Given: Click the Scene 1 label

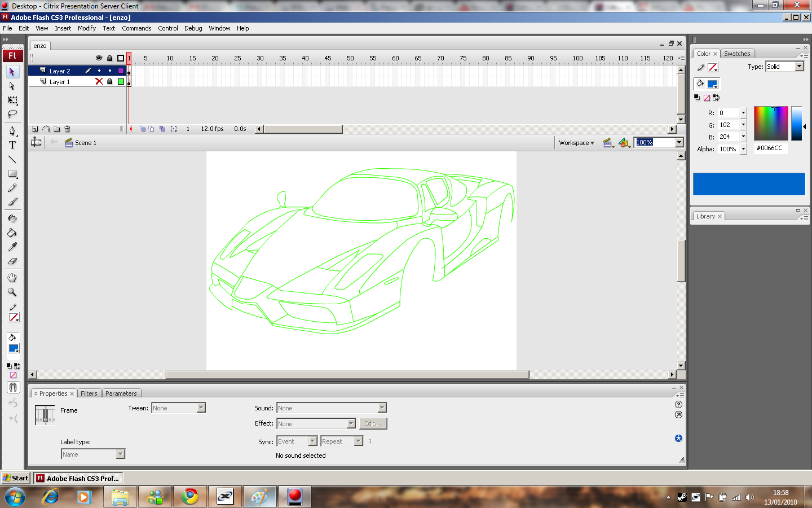Looking at the screenshot, I should coord(86,143).
